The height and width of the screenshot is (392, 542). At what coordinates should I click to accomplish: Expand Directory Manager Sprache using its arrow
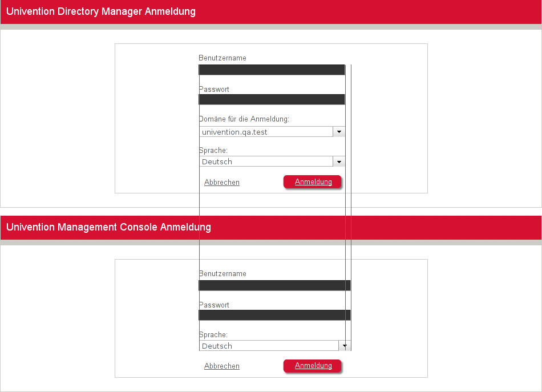[339, 161]
